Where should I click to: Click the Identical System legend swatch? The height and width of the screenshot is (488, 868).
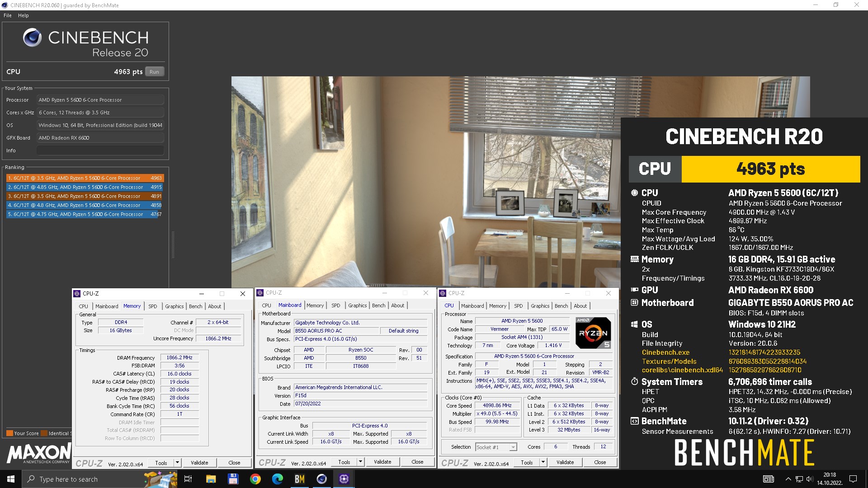click(44, 433)
